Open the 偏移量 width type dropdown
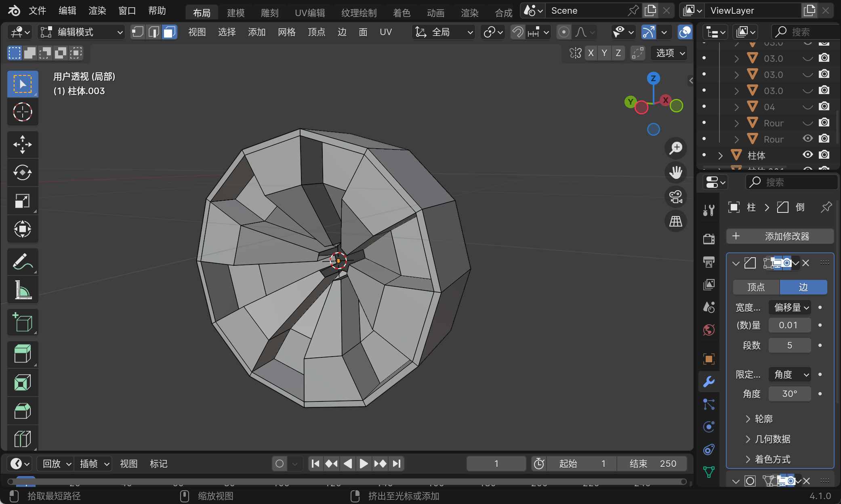 click(x=790, y=307)
